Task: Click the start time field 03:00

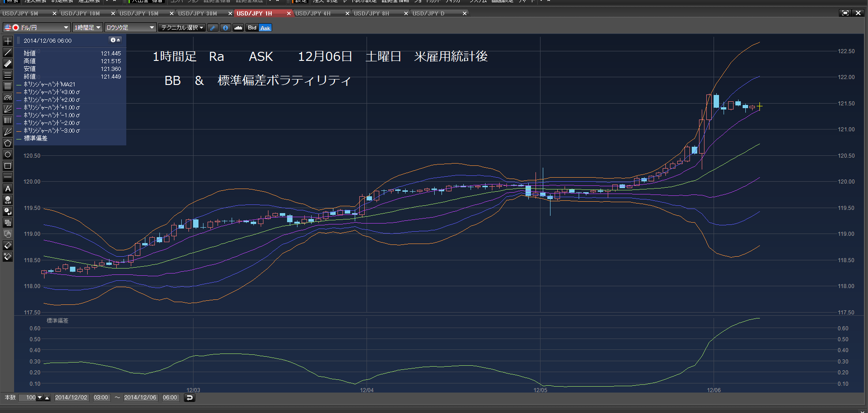Action: (x=101, y=398)
